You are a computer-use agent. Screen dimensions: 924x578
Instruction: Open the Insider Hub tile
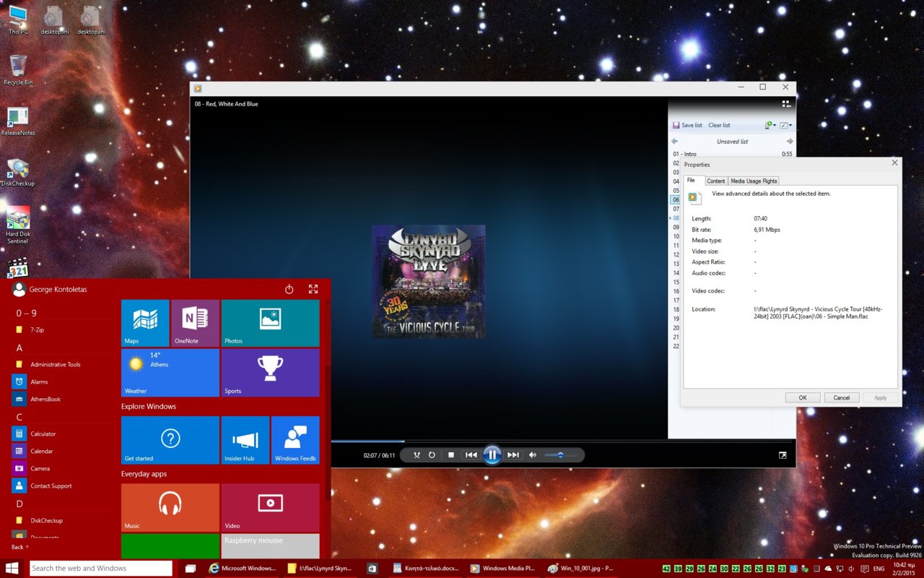245,440
